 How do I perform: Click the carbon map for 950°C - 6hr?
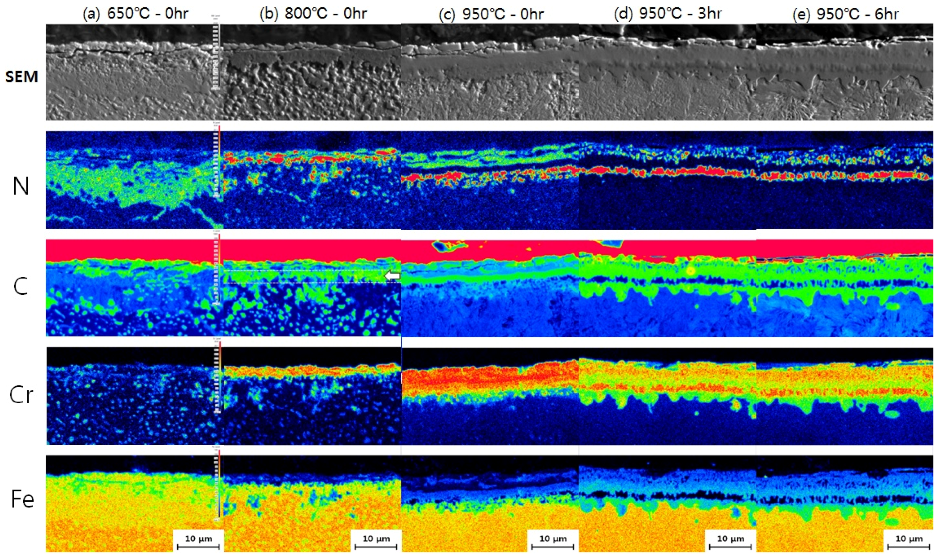click(844, 289)
